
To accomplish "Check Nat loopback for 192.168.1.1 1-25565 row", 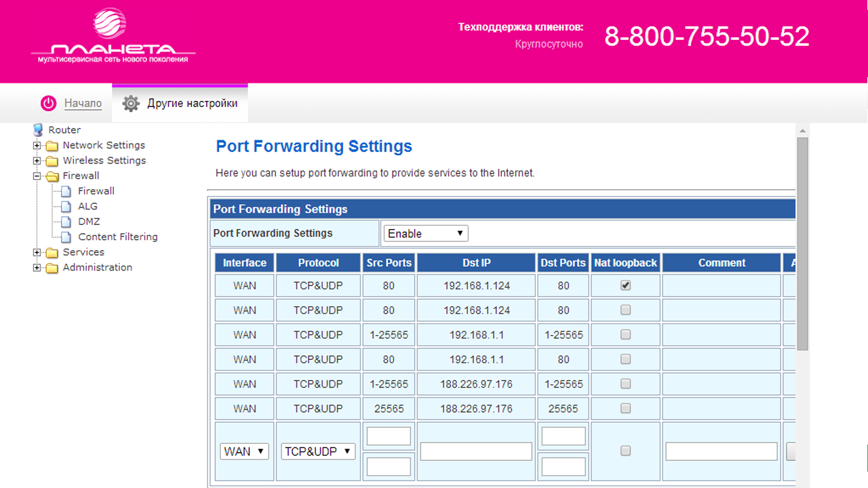I will click(x=625, y=334).
